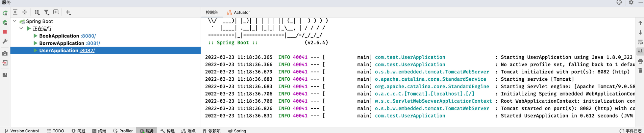
Task: Select the Spring Boot tree row
Action: click(x=106, y=21)
